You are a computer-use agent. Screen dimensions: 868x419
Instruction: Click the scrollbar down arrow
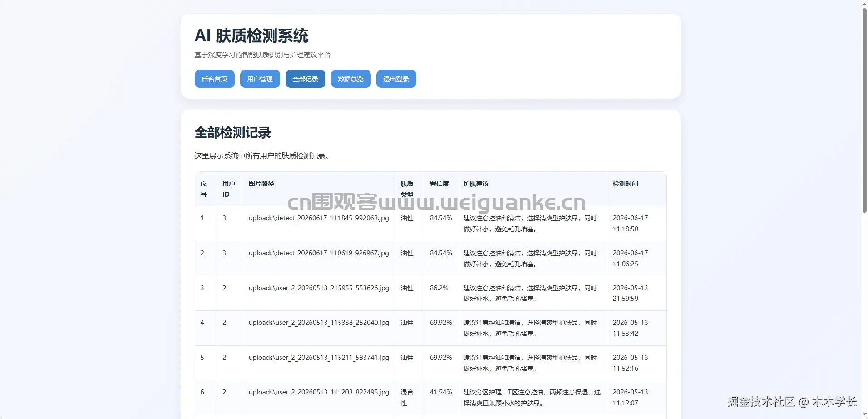(864, 415)
